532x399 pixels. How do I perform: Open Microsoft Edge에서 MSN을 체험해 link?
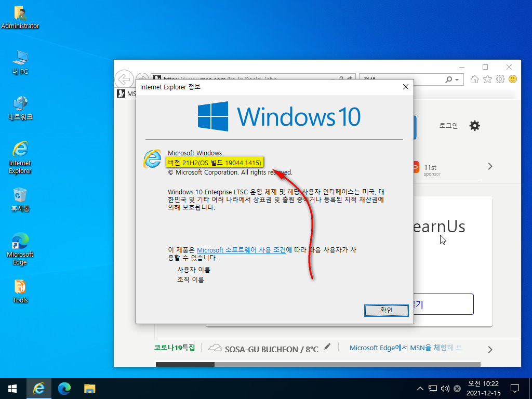coord(405,348)
